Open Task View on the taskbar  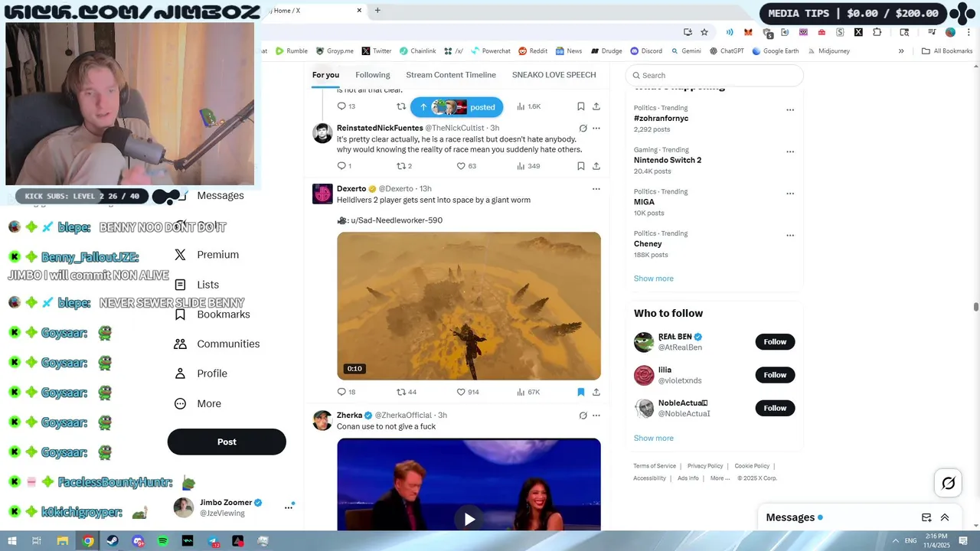[x=37, y=541]
